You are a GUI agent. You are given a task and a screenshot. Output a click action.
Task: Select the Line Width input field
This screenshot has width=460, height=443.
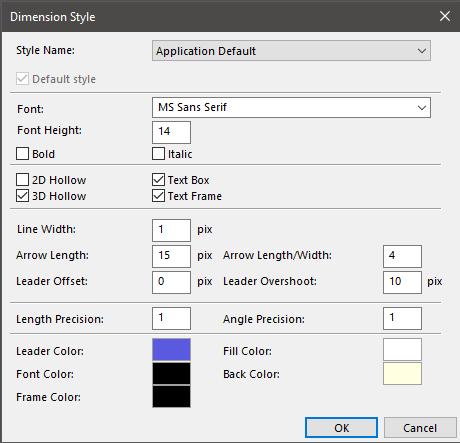click(x=171, y=230)
